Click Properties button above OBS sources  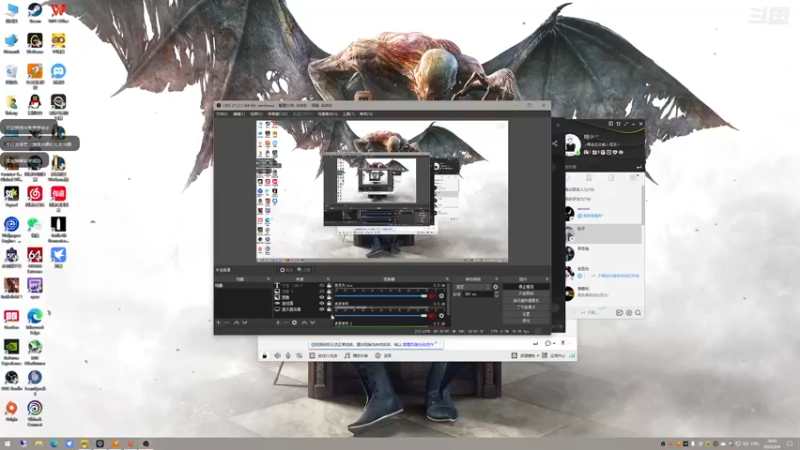287,269
